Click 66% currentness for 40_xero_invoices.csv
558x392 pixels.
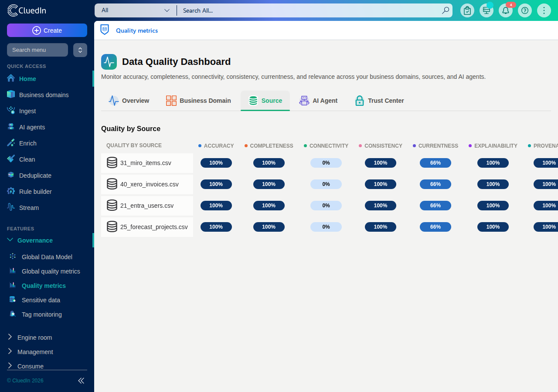click(436, 184)
